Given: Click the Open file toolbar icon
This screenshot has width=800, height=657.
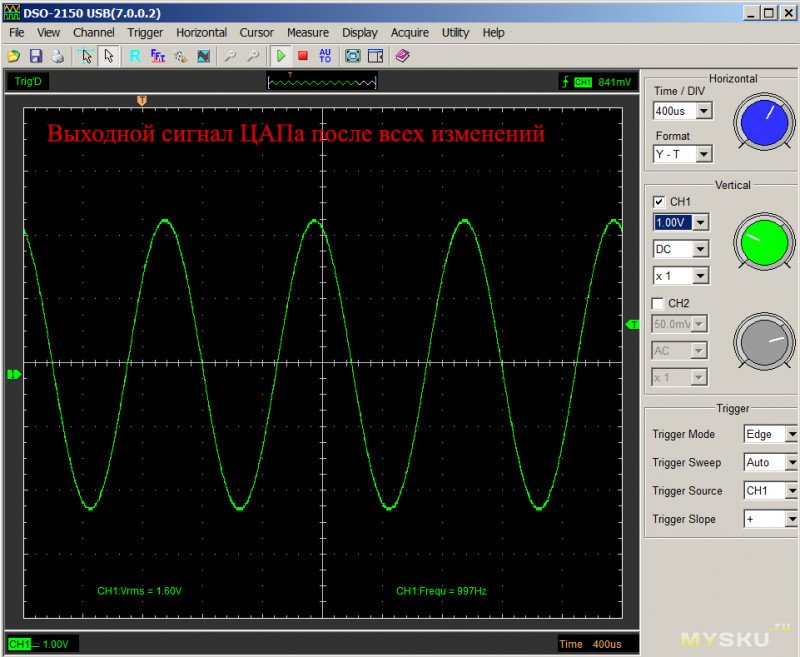Looking at the screenshot, I should point(14,57).
